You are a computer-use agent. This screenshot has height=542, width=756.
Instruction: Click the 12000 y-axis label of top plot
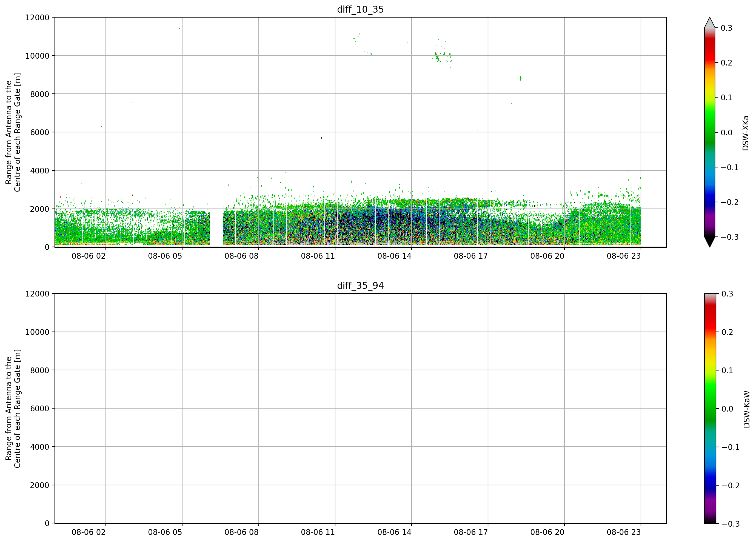point(37,17)
